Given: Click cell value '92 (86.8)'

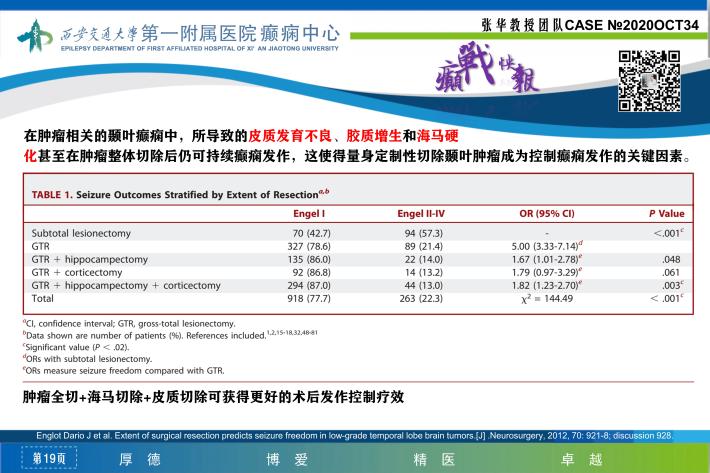Looking at the screenshot, I should click(312, 272).
